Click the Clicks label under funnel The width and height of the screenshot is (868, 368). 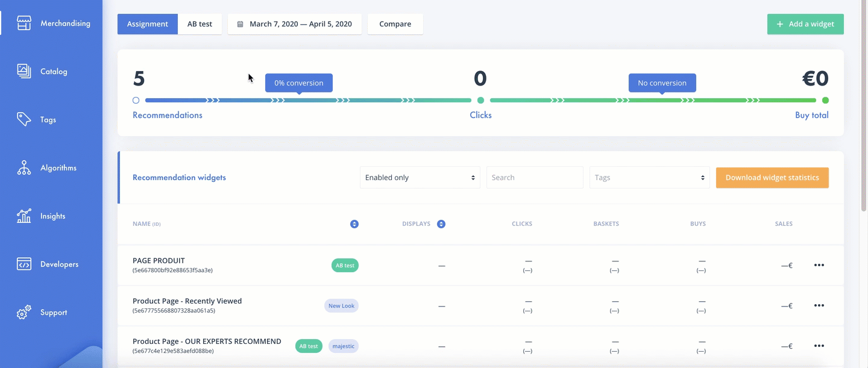pos(480,115)
